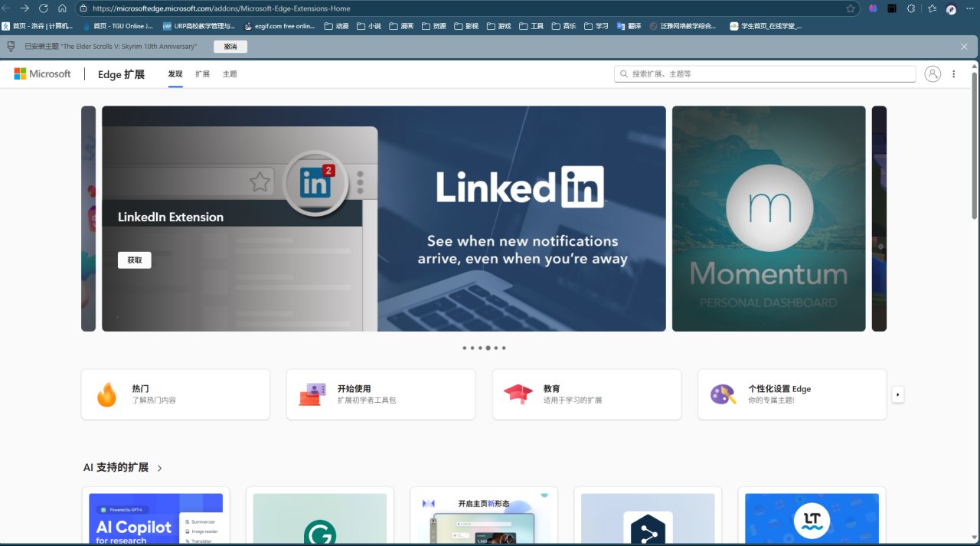Open the page's three-dot more options
Viewport: 980px width, 546px height.
click(x=953, y=74)
